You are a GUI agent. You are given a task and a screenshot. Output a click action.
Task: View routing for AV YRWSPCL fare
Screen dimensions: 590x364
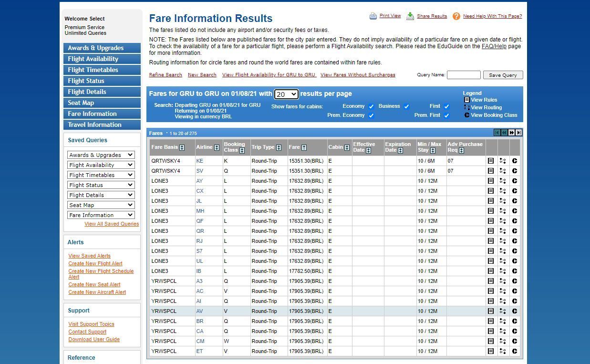(502, 312)
